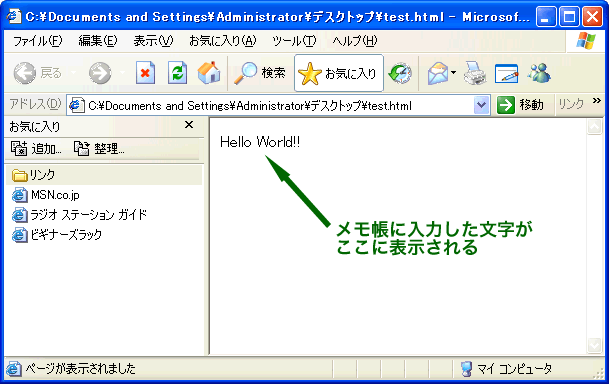The image size is (609, 384).
Task: Click the Mail envelope icon
Action: (438, 73)
